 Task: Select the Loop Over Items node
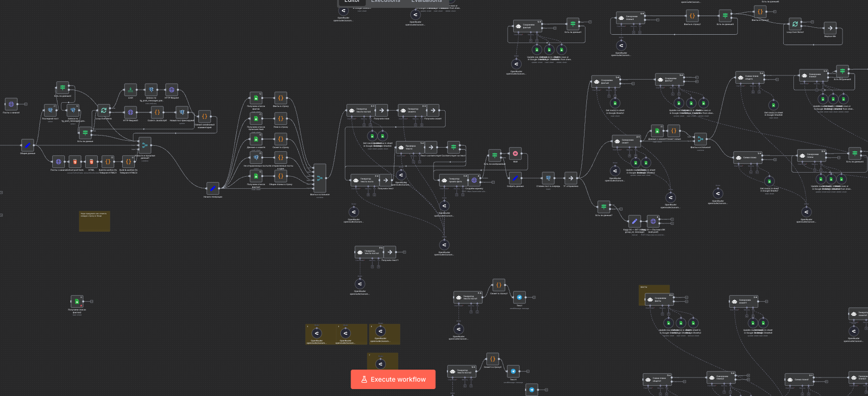(x=104, y=111)
